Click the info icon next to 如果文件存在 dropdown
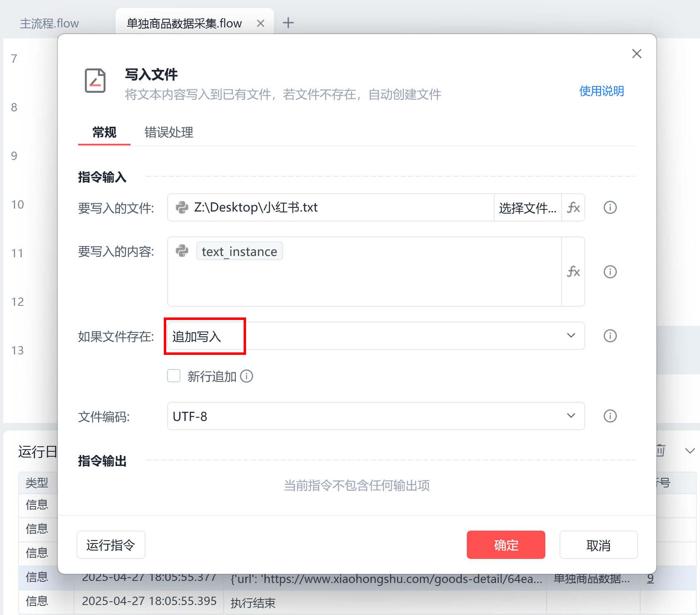 [610, 336]
